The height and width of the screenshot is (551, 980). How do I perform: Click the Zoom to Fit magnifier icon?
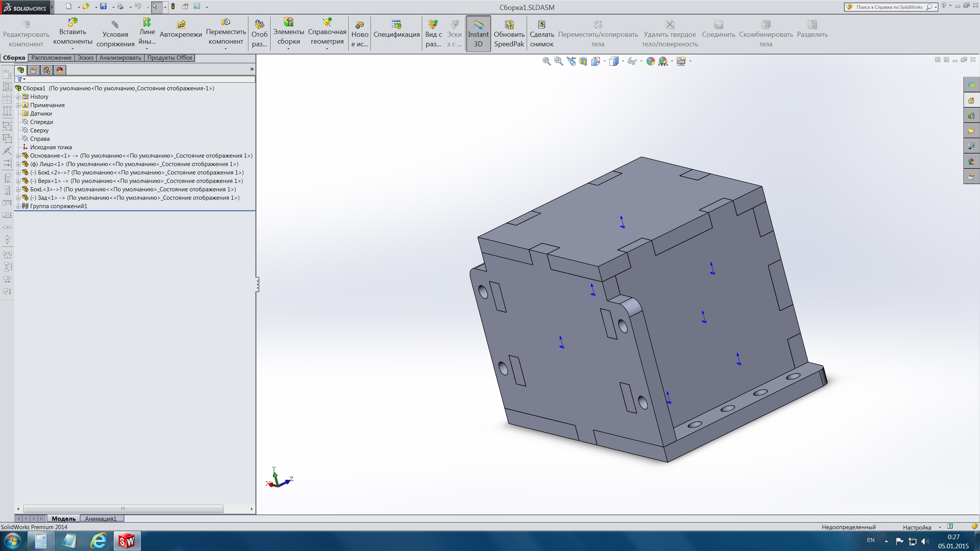(x=546, y=61)
